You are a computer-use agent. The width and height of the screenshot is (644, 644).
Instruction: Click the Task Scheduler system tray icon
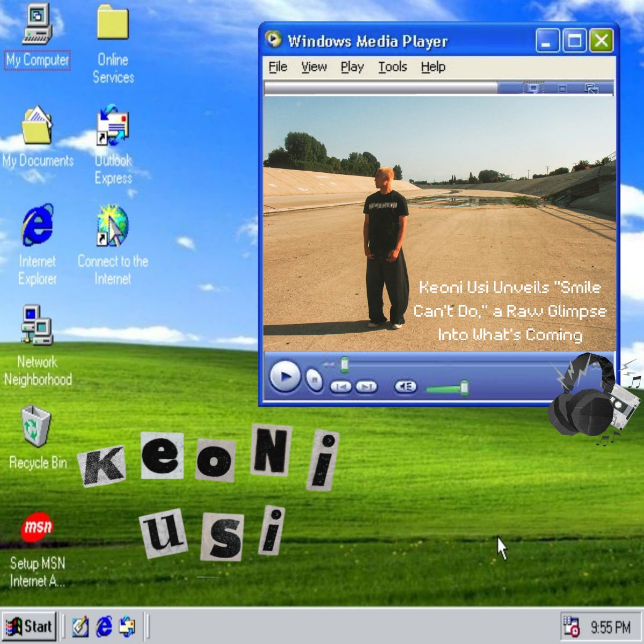(x=571, y=626)
